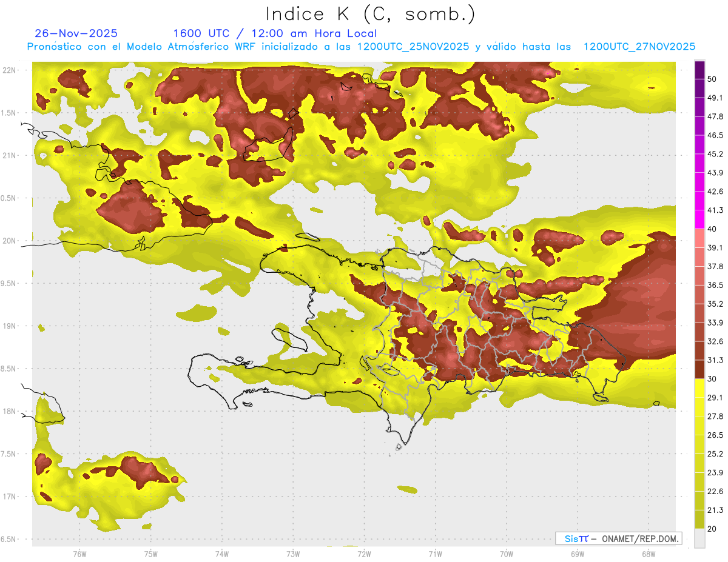Click the legend value "41.3"
This screenshot has width=728, height=562.
click(x=715, y=210)
